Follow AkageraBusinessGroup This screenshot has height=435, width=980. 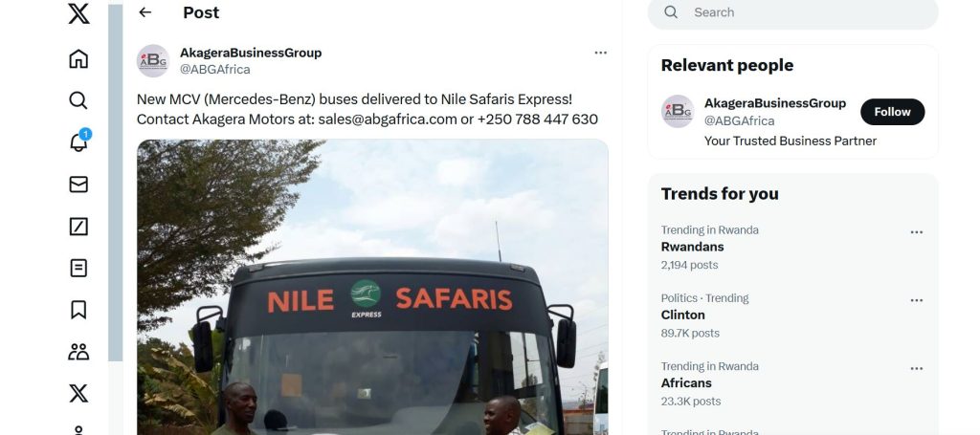coord(892,112)
